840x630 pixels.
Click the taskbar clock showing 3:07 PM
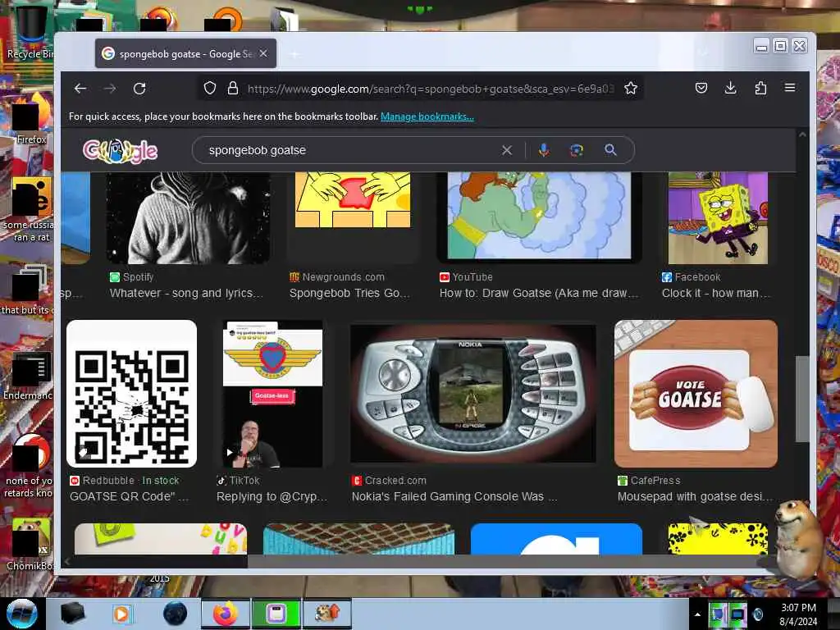pos(798,614)
